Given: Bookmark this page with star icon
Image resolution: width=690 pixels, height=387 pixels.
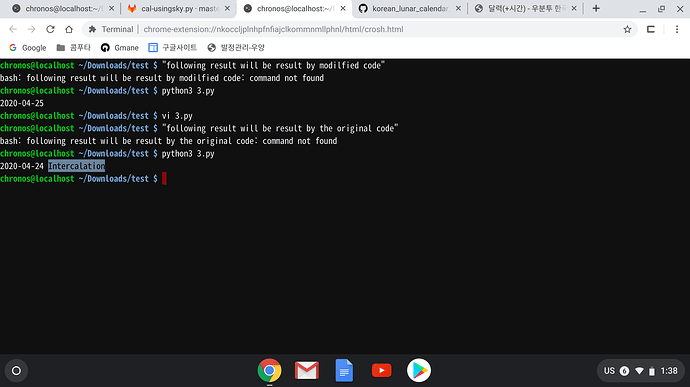Looking at the screenshot, I should [x=627, y=29].
